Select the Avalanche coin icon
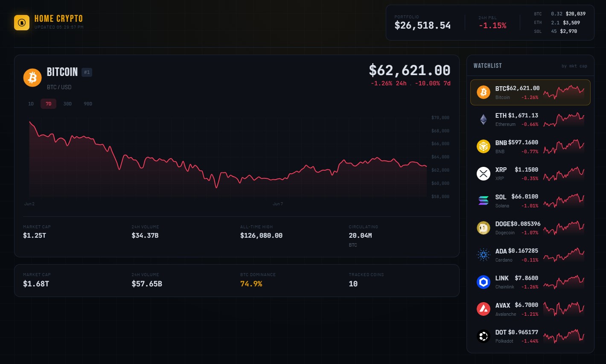The width and height of the screenshot is (606, 364). 484,309
